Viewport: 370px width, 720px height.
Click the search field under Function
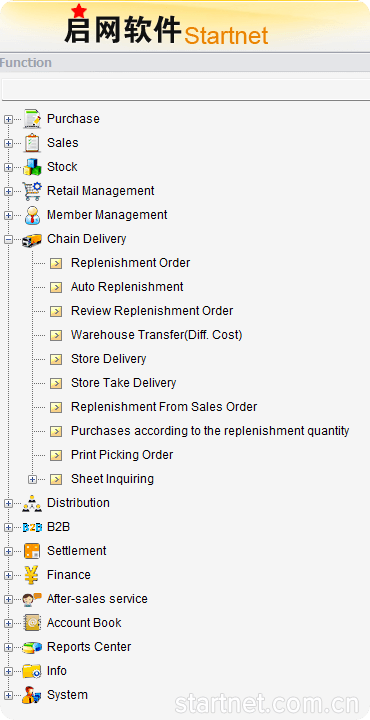pos(186,90)
